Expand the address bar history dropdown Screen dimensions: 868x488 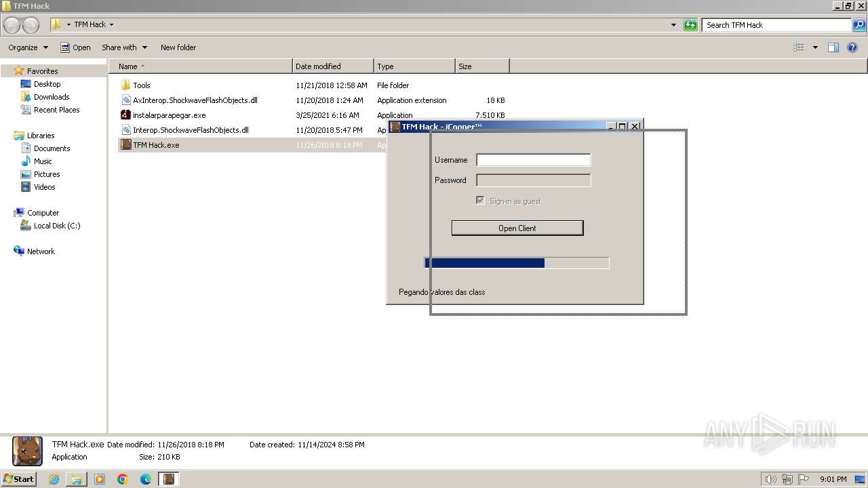673,25
